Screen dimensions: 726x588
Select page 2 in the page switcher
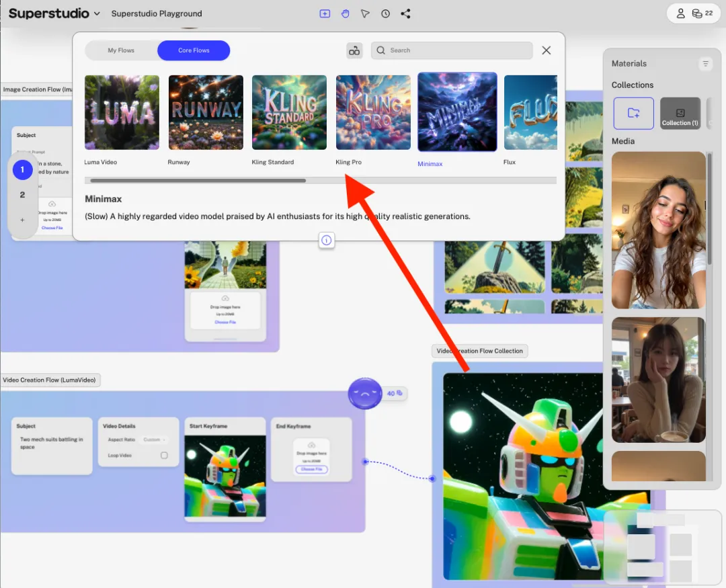coord(22,195)
